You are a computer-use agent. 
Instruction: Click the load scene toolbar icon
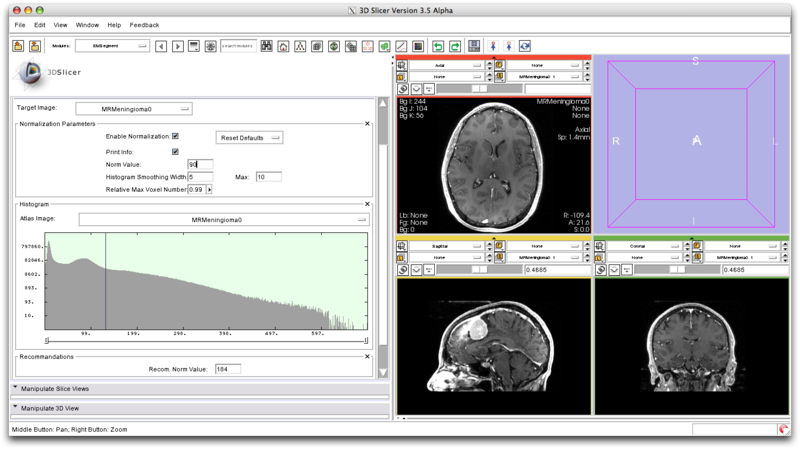click(x=18, y=46)
